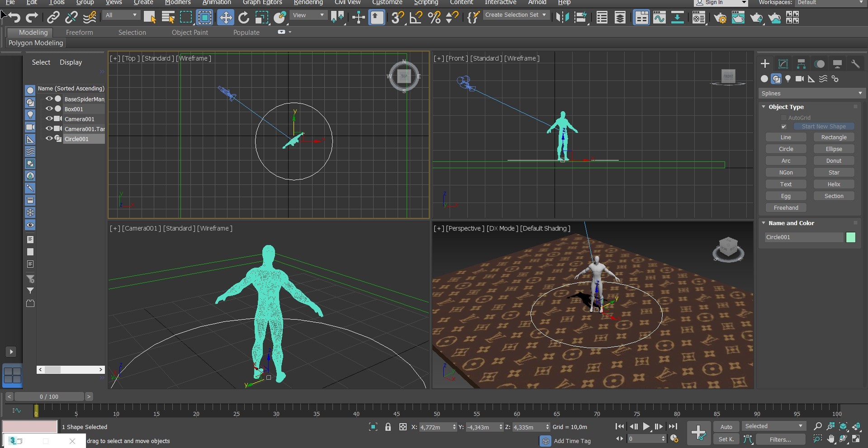Activate the Select and Rotate tool
Screen dimensions: 868x448
coord(244,18)
